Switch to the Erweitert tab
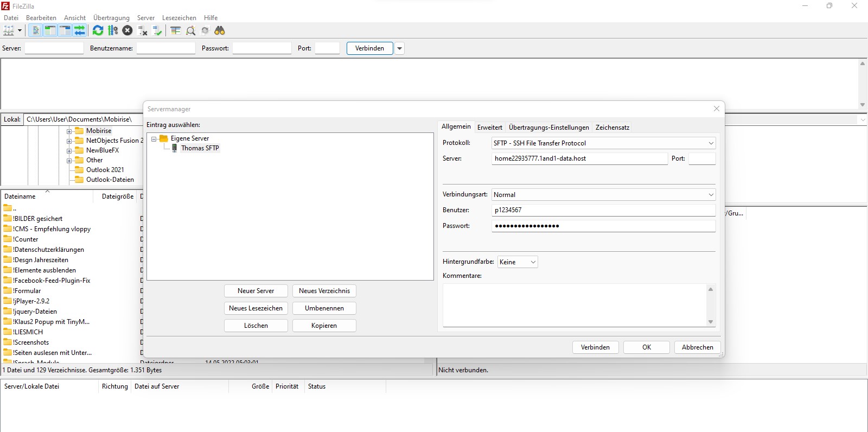 (489, 128)
